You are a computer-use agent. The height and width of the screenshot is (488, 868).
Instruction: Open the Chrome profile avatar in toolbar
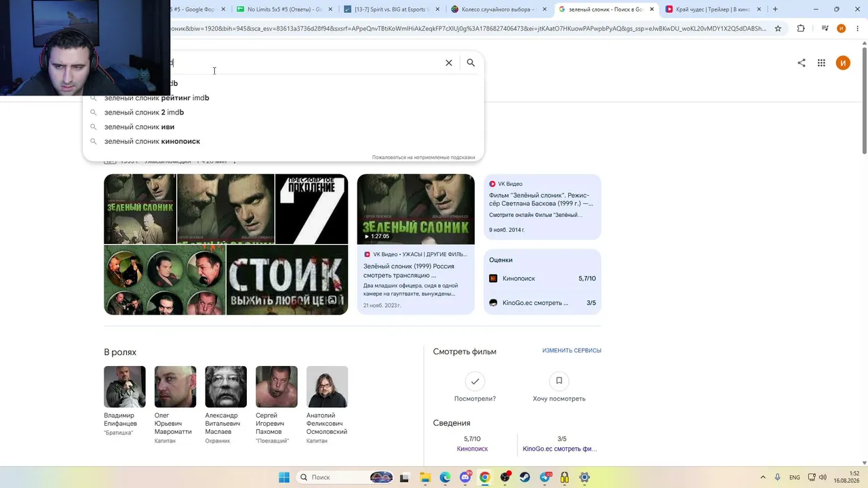pos(842,28)
